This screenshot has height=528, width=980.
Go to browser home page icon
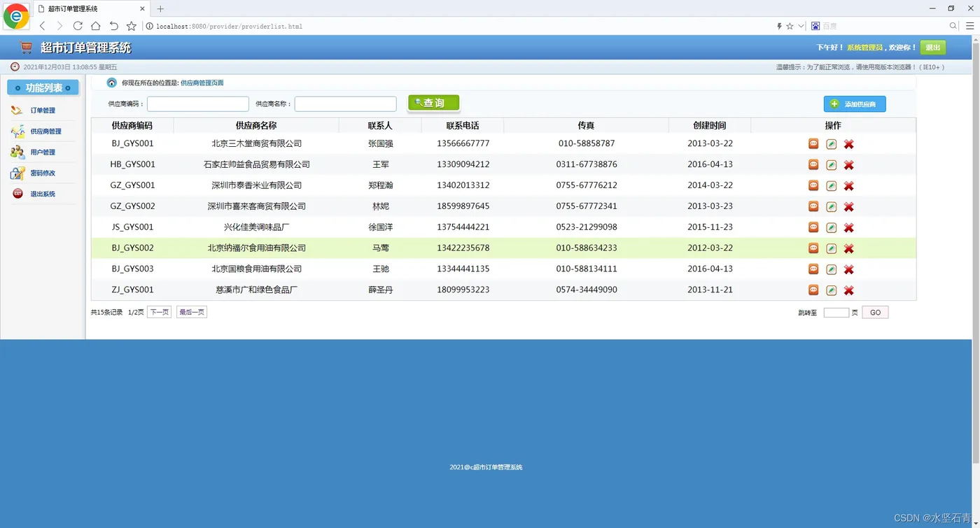(x=96, y=26)
